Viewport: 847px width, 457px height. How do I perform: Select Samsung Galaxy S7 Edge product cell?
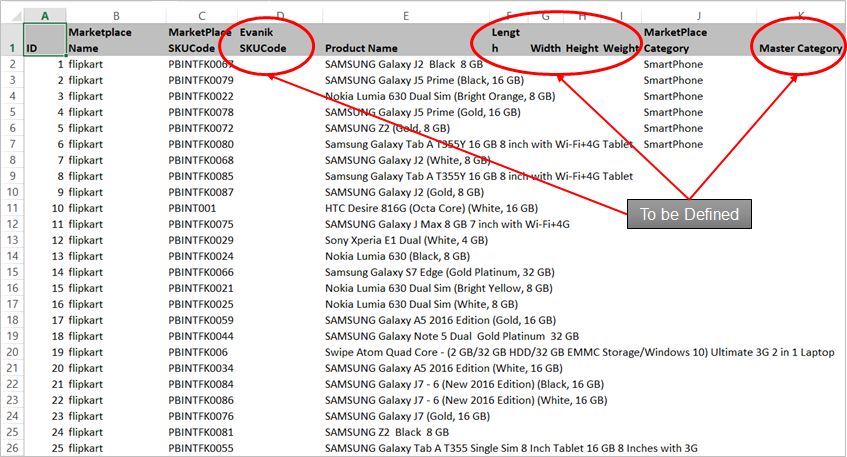(440, 272)
